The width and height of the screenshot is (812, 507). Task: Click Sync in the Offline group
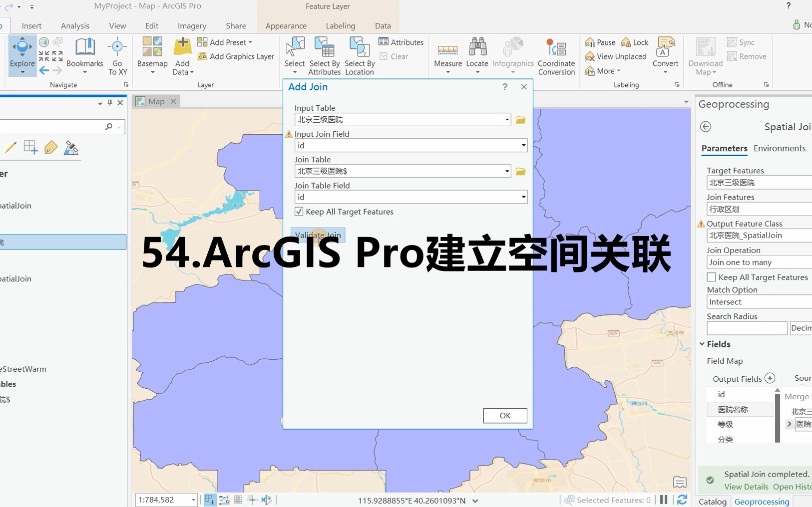[742, 42]
